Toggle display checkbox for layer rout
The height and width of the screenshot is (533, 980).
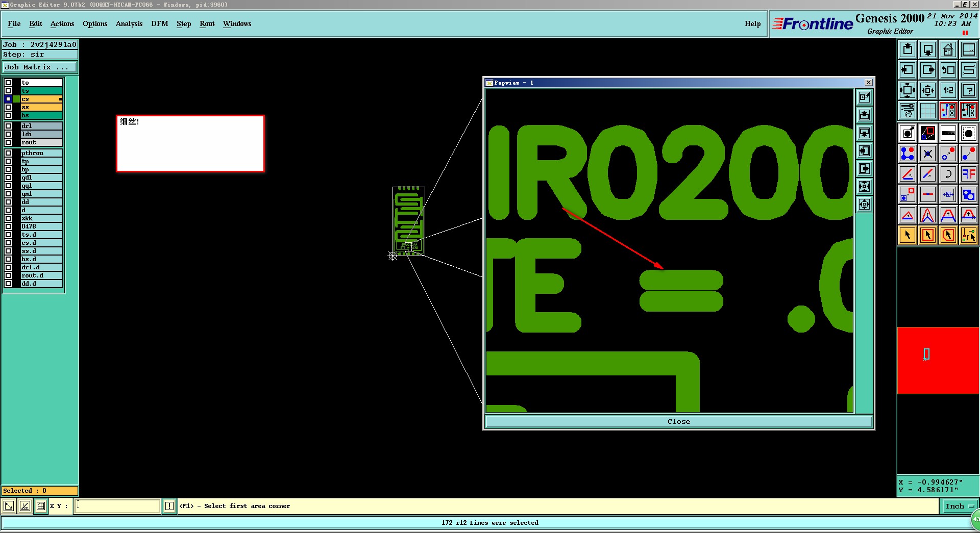[x=8, y=142]
